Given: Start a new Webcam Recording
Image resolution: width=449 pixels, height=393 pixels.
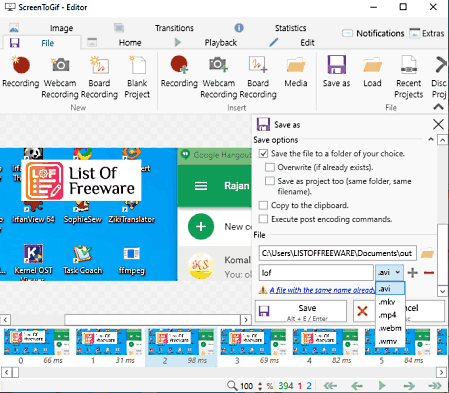Looking at the screenshot, I should pos(60,77).
